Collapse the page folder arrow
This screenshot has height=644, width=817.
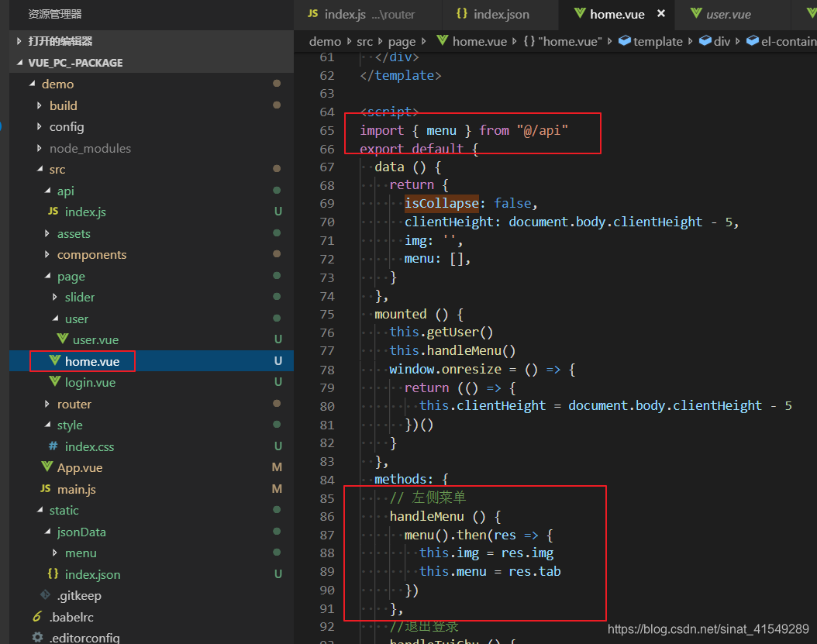point(47,276)
